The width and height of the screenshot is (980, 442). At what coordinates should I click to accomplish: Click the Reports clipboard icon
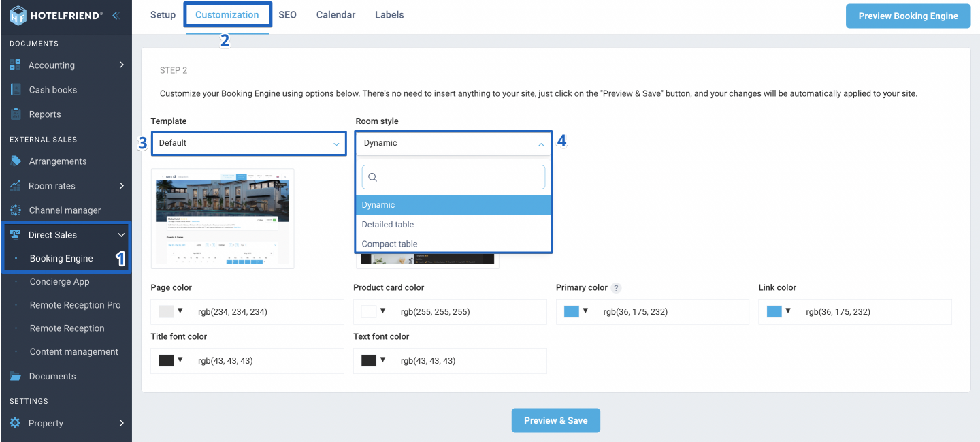click(15, 114)
